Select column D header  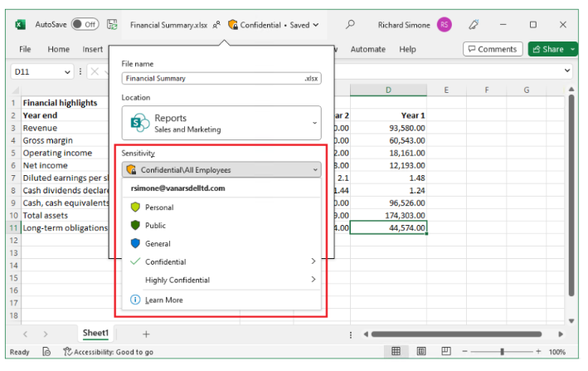388,90
